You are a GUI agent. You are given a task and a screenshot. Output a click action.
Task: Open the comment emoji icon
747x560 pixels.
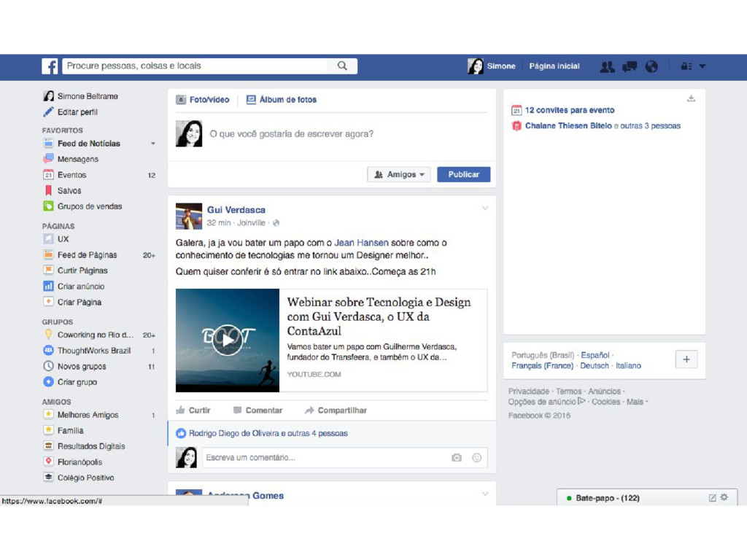476,458
